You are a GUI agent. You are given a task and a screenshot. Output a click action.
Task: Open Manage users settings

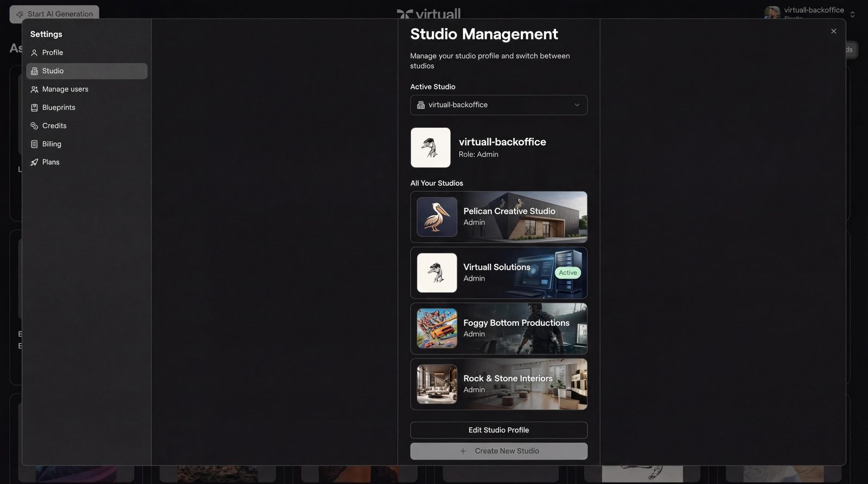click(87, 89)
